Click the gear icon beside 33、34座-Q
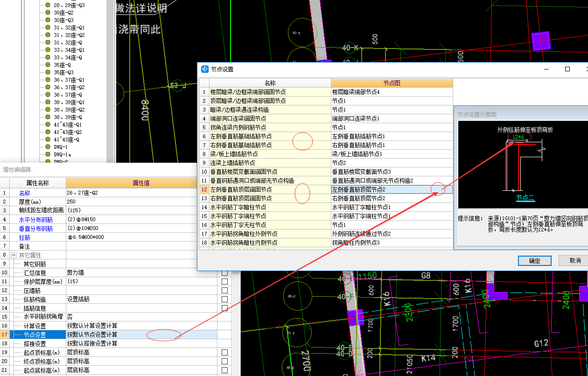 coord(48,58)
